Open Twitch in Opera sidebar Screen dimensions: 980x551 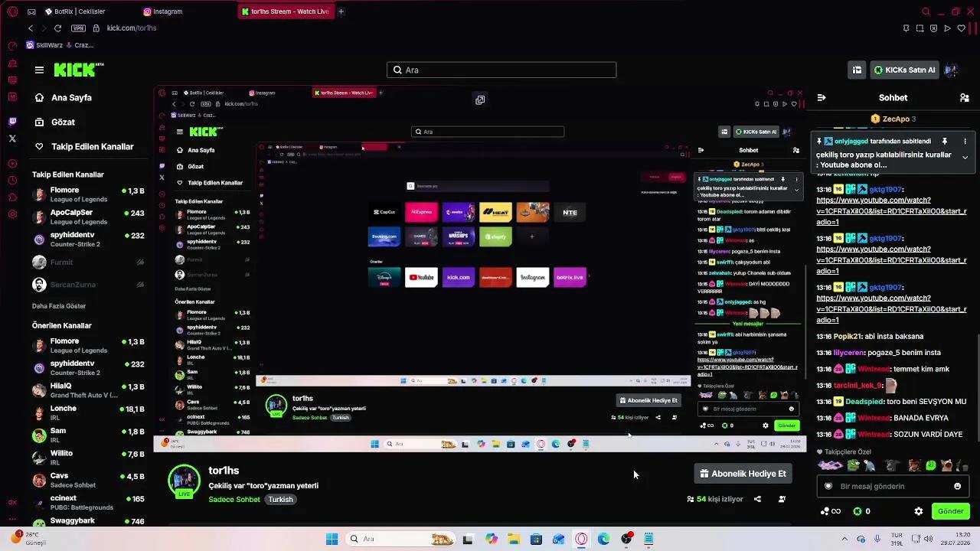click(12, 122)
